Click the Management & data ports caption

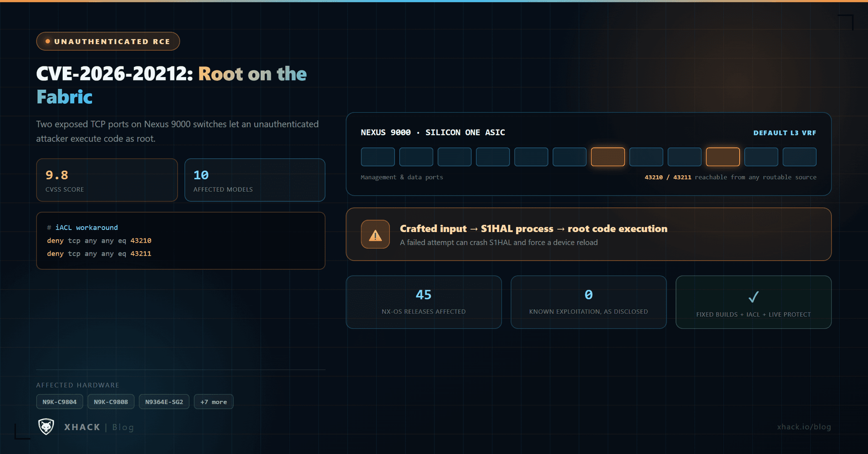[402, 177]
